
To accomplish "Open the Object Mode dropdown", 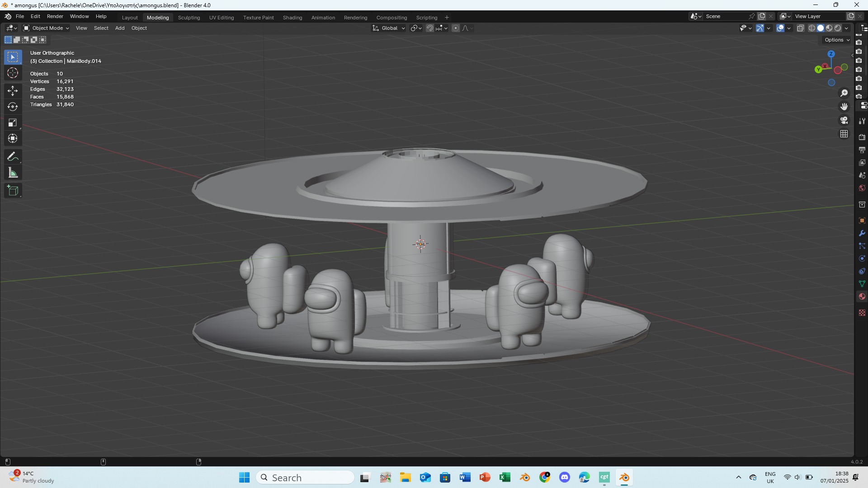I will click(46, 28).
